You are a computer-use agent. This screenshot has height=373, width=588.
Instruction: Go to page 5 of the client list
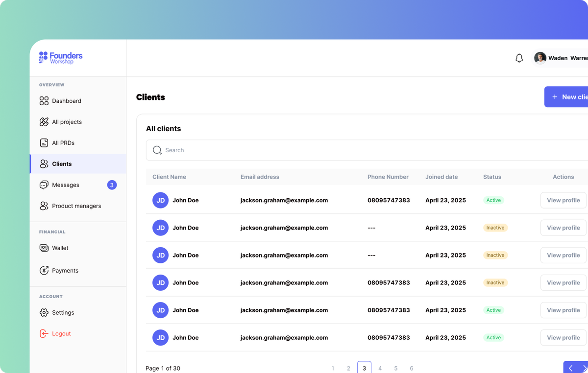click(395, 368)
